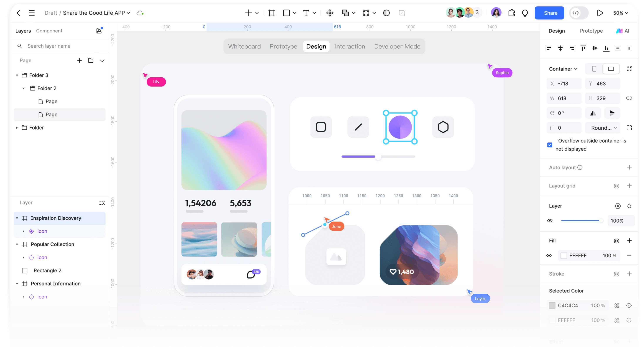Align selection to left edge
The image size is (644, 347).
[548, 48]
